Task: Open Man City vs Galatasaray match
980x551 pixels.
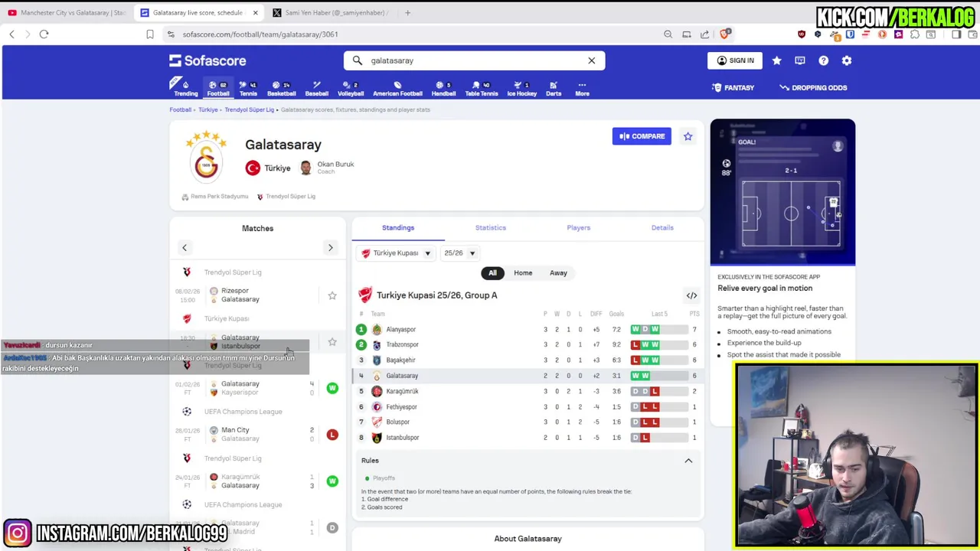Action: point(257,434)
